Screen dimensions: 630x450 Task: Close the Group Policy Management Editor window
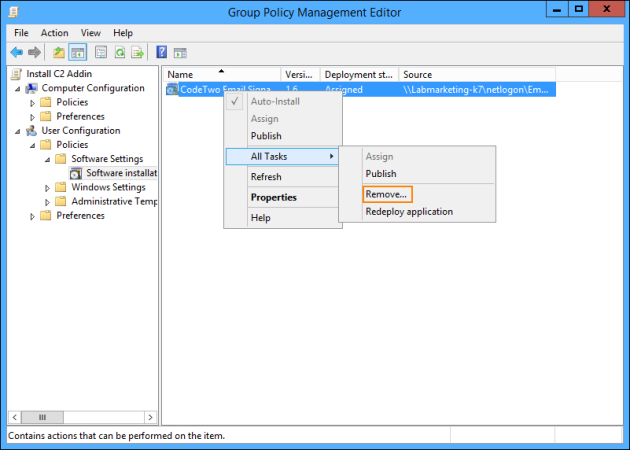[606, 10]
